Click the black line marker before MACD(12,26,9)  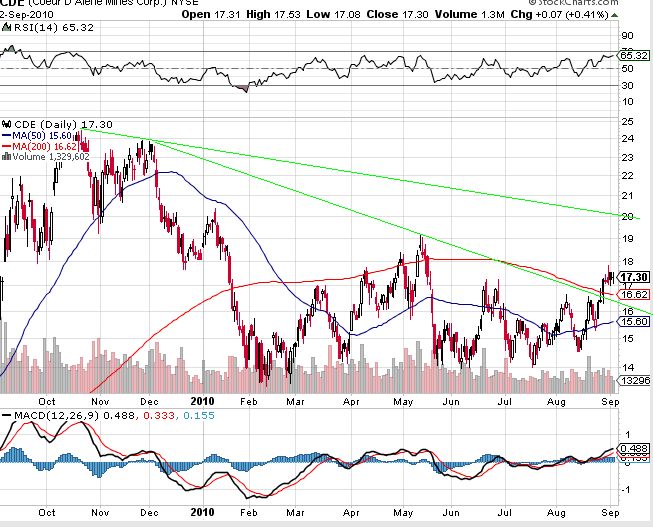pyautogui.click(x=7, y=416)
